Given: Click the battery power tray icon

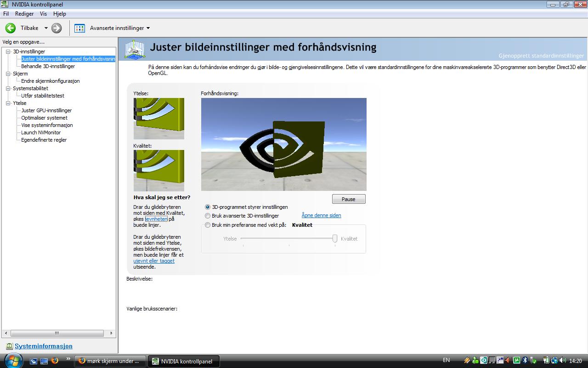Looking at the screenshot, I should tap(546, 360).
